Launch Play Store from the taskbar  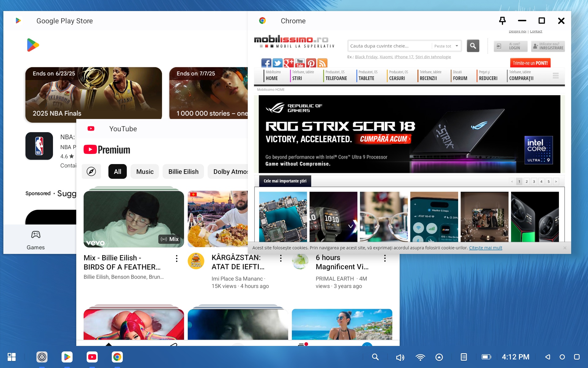(67, 357)
